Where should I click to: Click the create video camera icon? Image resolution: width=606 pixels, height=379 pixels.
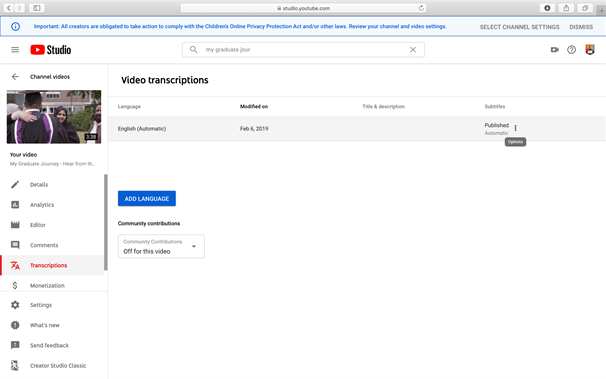tap(555, 49)
